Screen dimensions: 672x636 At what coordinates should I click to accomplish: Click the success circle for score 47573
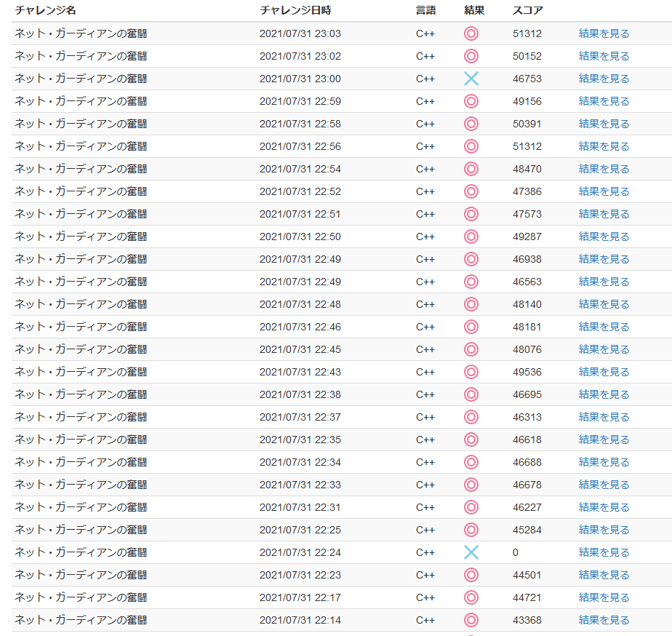click(x=471, y=214)
